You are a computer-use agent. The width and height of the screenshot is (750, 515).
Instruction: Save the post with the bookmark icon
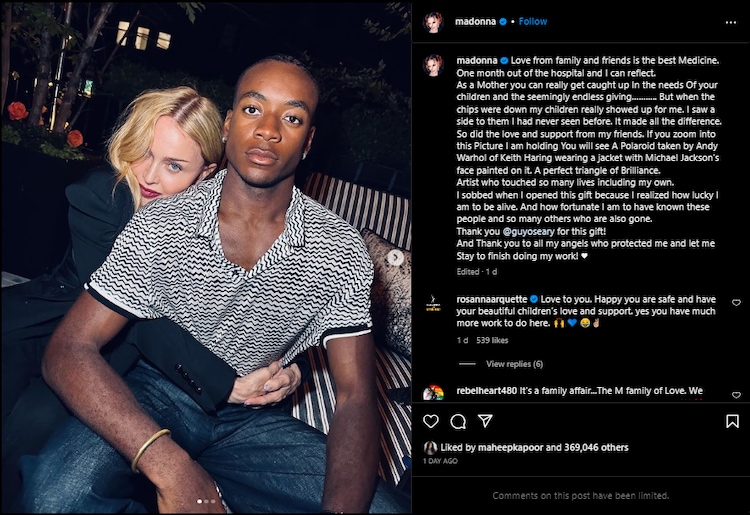[732, 421]
